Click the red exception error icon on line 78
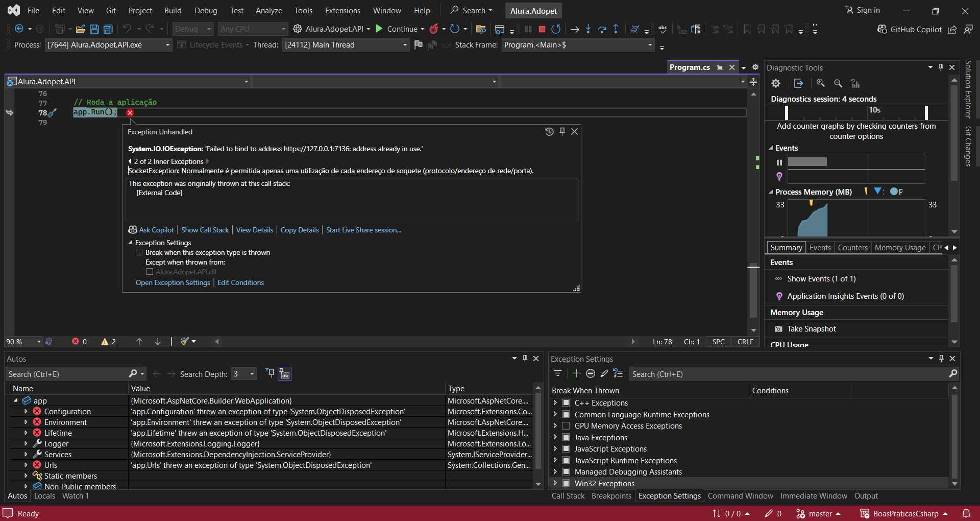The height and width of the screenshot is (521, 980). pos(130,112)
